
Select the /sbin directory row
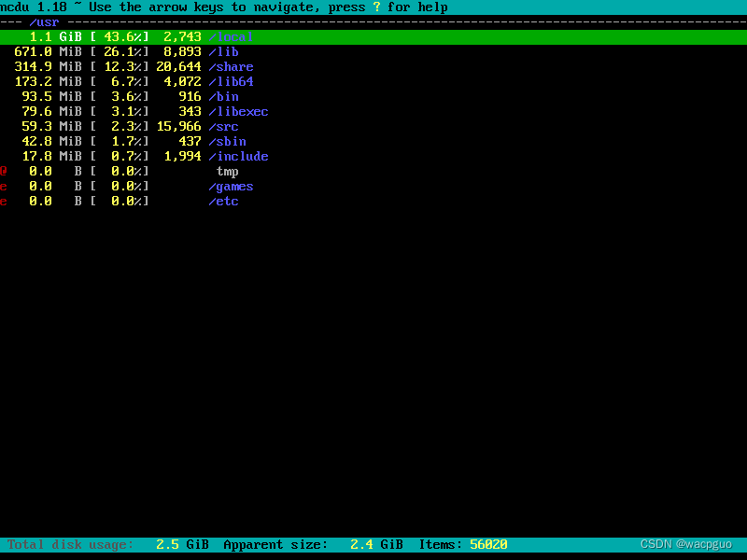pyautogui.click(x=227, y=141)
